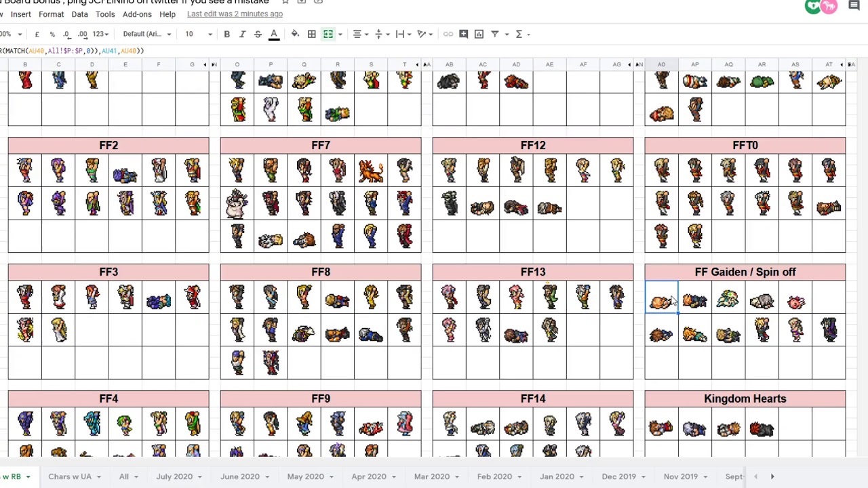Toggle bold formatting
The height and width of the screenshot is (488, 868).
point(226,34)
